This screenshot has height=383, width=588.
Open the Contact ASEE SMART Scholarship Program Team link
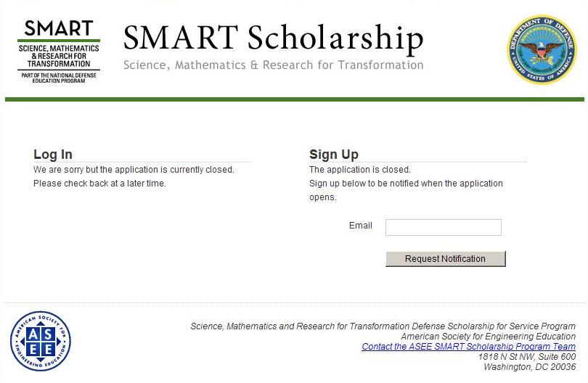tap(468, 347)
